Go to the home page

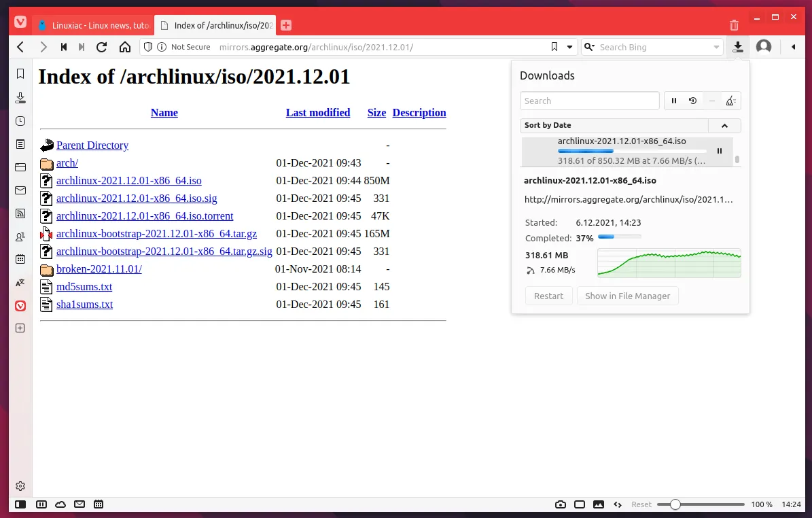[x=125, y=47]
